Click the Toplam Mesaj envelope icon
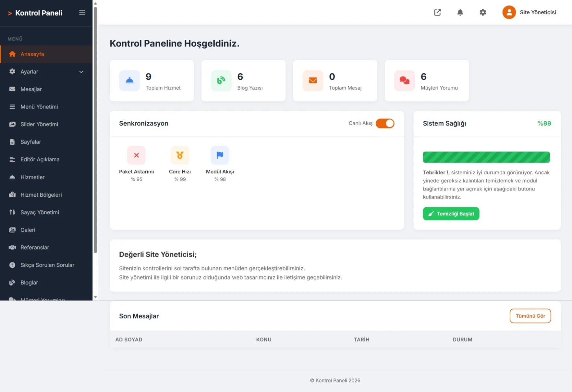This screenshot has width=572, height=392. pos(313,80)
